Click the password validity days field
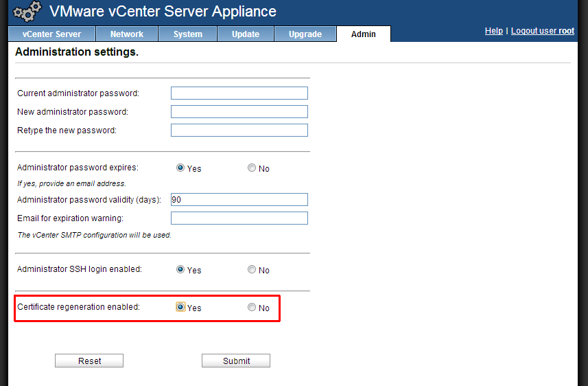 click(x=239, y=199)
